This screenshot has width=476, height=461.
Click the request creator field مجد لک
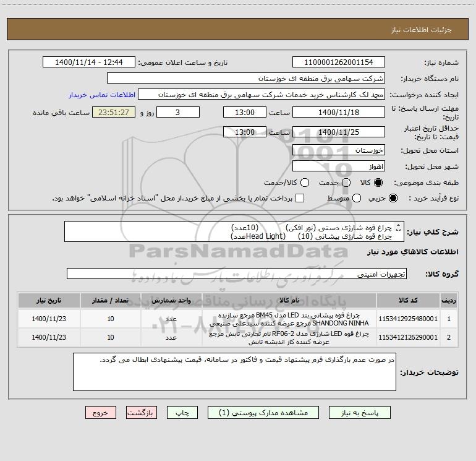[x=261, y=95]
